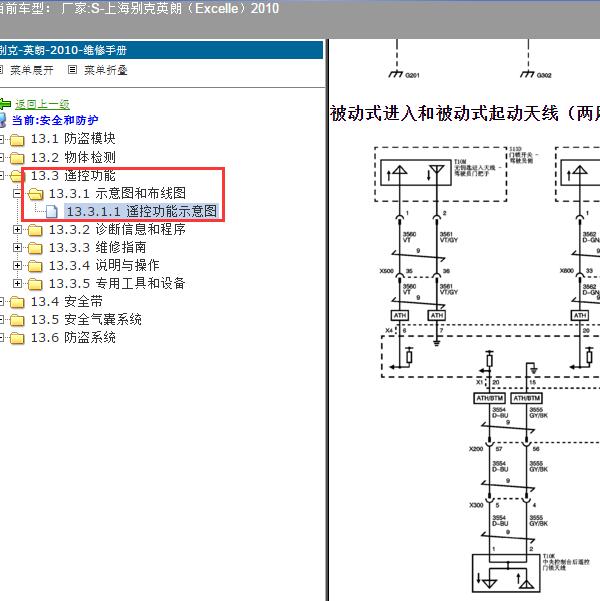Select tree item 13.3.2 诊断信息和程序

[117, 229]
